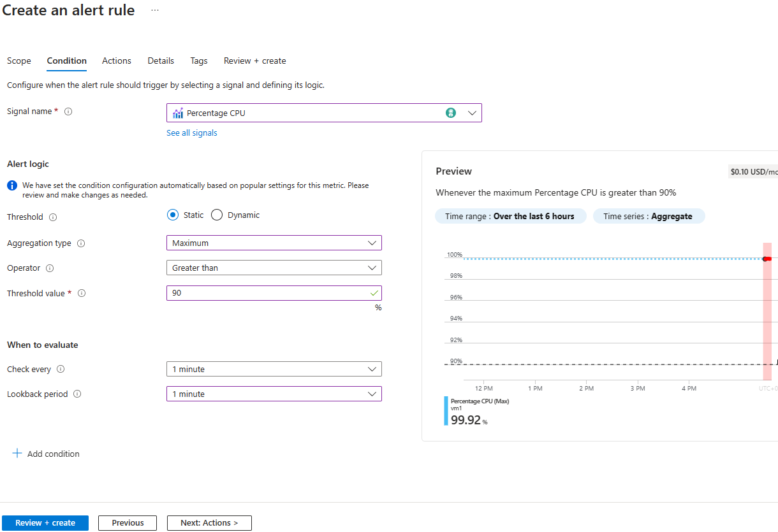Click the 4 PM axis label on chart
Screen dimensions: 778x532
pyautogui.click(x=689, y=388)
